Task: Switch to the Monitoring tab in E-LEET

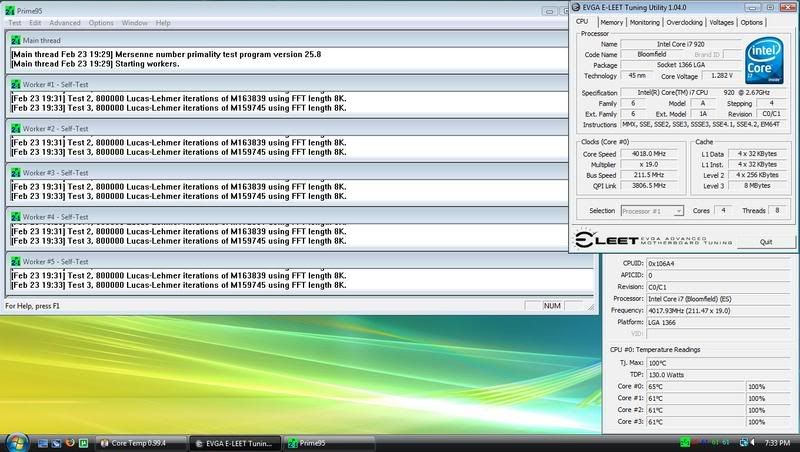Action: 644,22
